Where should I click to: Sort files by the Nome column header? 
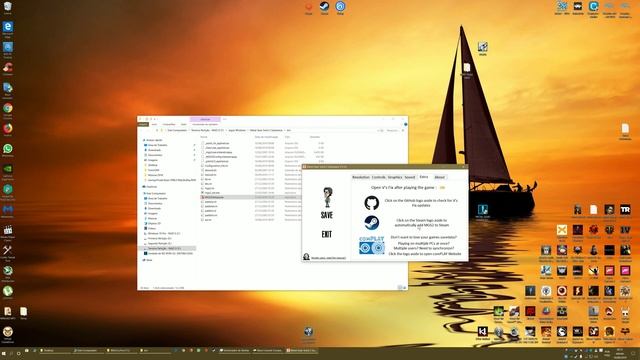[204, 137]
